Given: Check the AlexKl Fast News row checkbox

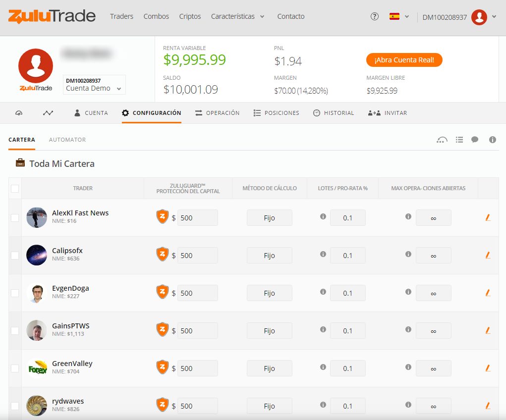Looking at the screenshot, I should coord(15,218).
